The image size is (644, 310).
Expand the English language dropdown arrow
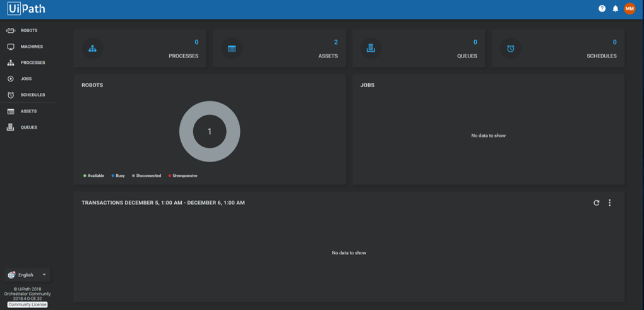point(44,275)
